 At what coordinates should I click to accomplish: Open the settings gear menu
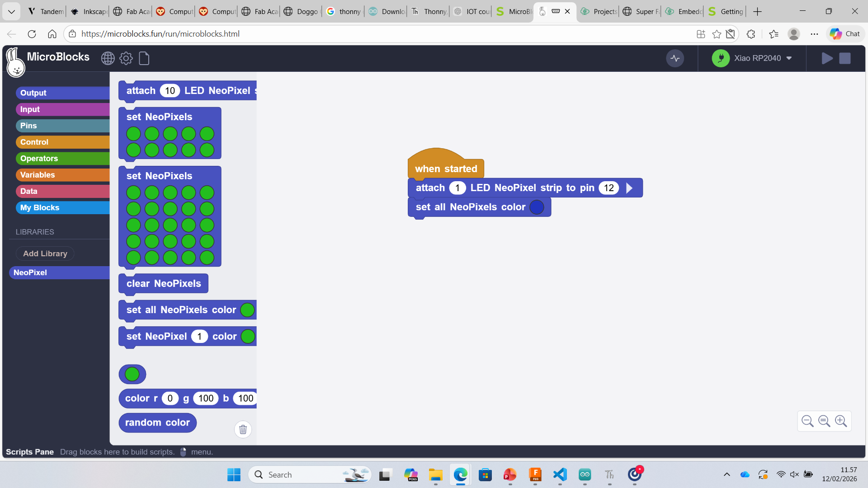[x=126, y=58]
